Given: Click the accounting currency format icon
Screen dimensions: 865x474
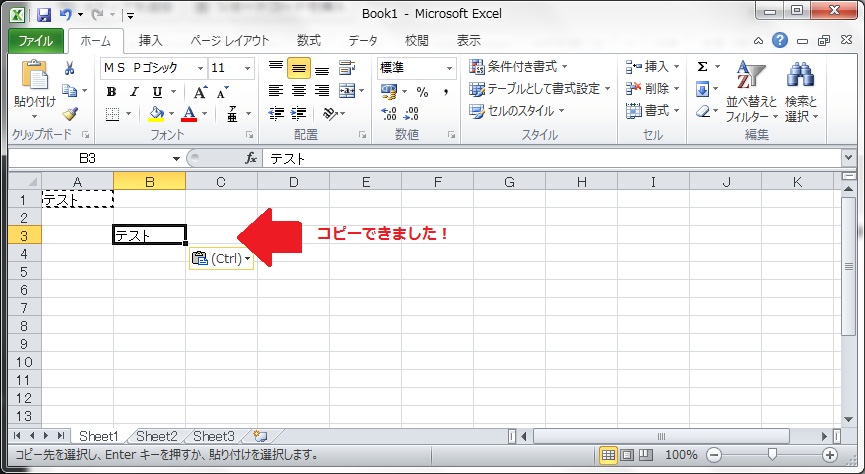Looking at the screenshot, I should click(389, 91).
